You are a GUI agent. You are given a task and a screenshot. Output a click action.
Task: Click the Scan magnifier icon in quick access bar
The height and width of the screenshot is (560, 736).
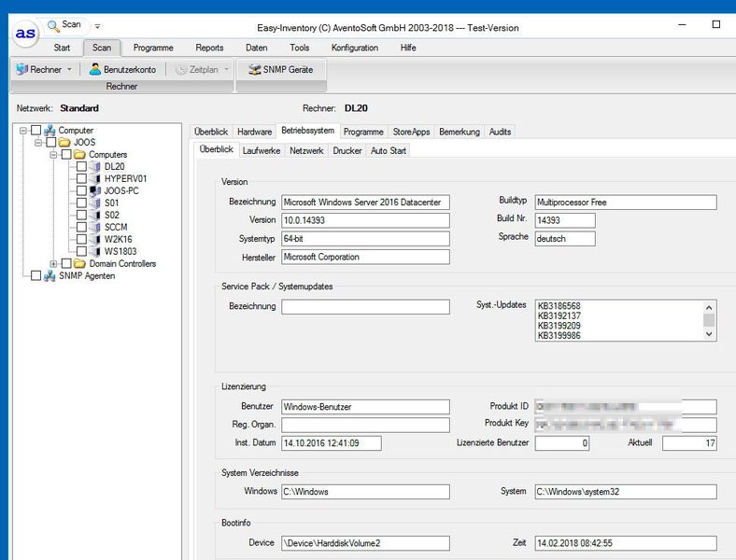coord(53,25)
